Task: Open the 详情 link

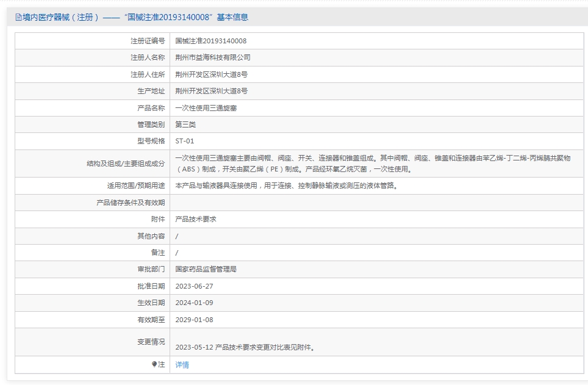Action: tap(182, 365)
